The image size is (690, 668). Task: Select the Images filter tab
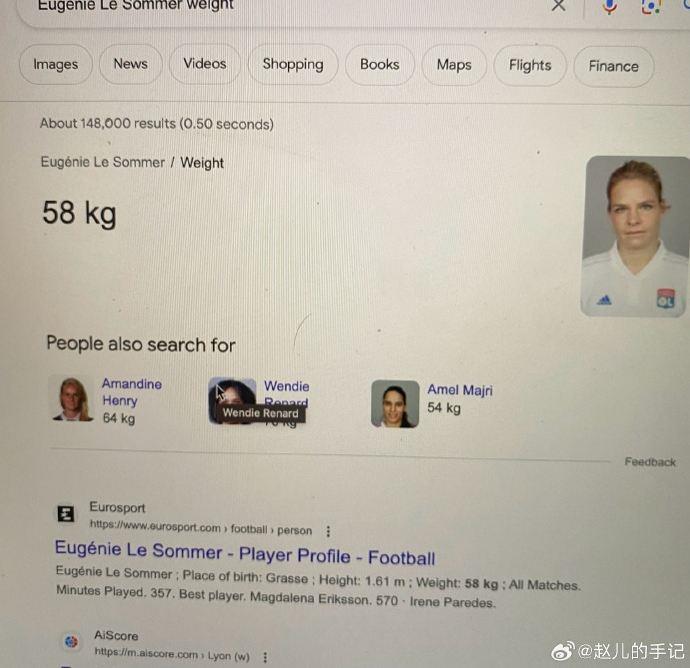56,64
